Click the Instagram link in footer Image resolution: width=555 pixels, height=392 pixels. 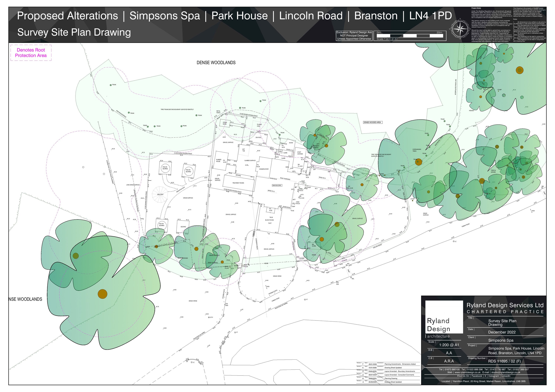493,376
